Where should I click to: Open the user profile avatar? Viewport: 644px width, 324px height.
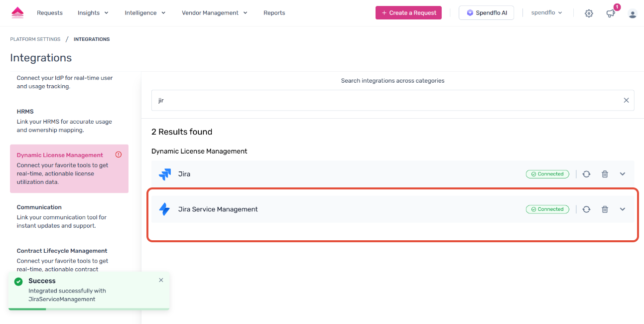point(633,13)
